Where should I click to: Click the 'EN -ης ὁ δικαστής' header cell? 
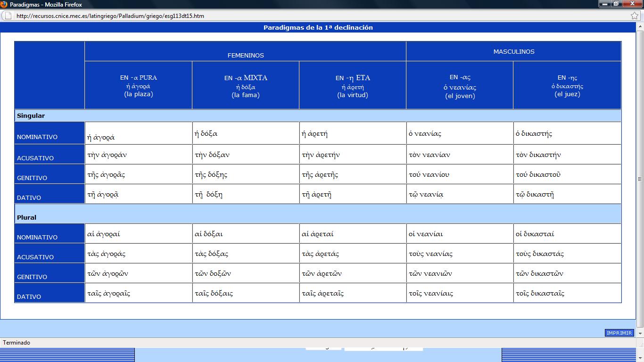[x=567, y=85]
